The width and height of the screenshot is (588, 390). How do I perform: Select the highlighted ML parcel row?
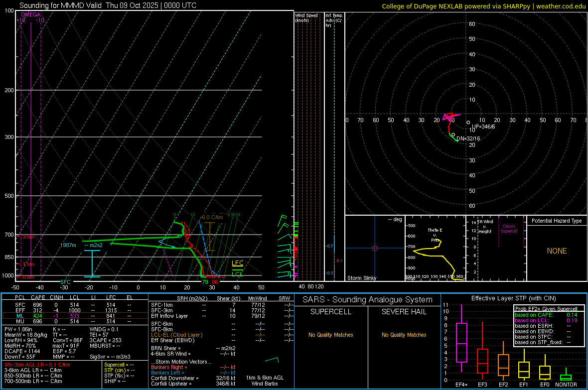tap(74, 316)
